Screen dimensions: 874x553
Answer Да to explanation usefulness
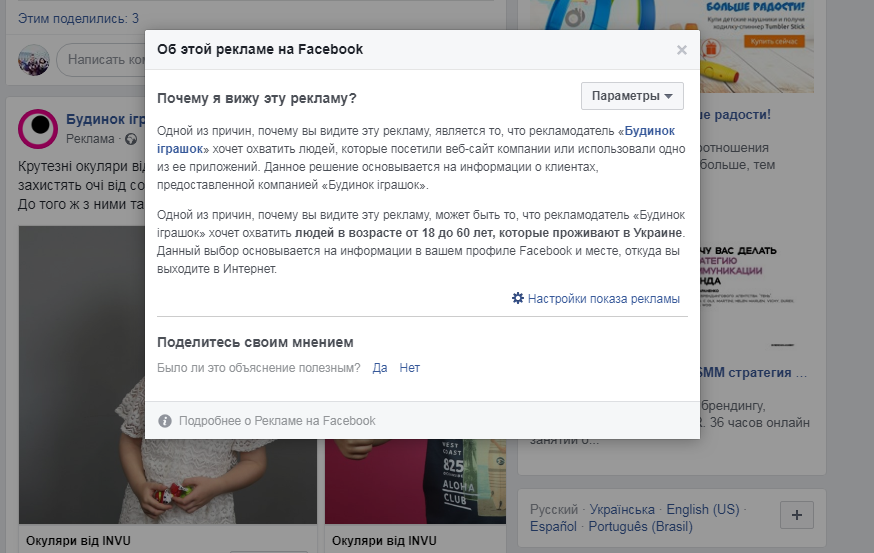coord(380,368)
